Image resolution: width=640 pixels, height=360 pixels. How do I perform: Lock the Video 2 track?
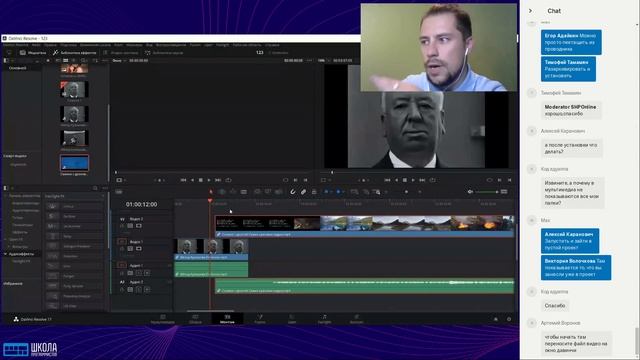[122, 226]
